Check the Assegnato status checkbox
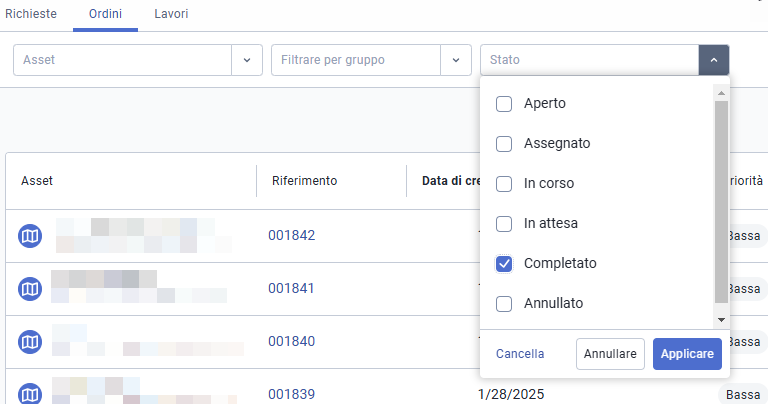 pos(504,144)
